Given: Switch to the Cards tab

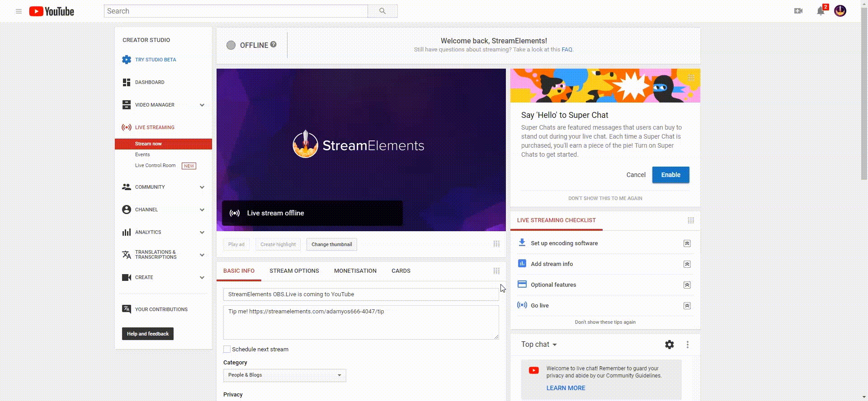Looking at the screenshot, I should (401, 271).
